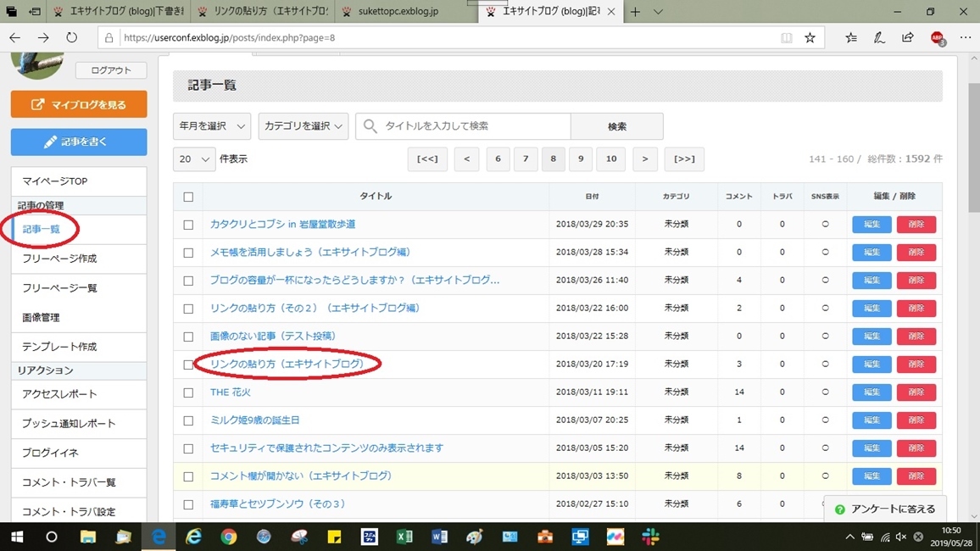The width and height of the screenshot is (980, 551).
Task: Open the 年月を選択 dropdown
Action: click(x=212, y=126)
